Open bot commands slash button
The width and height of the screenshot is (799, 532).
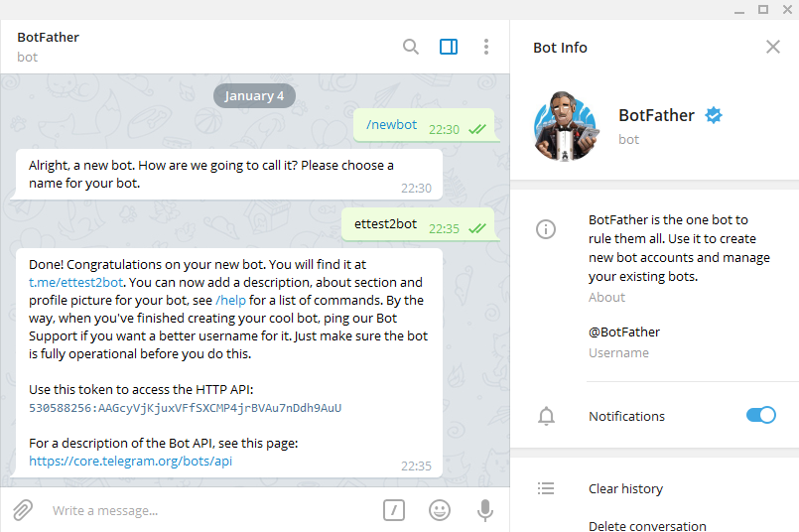pos(394,510)
